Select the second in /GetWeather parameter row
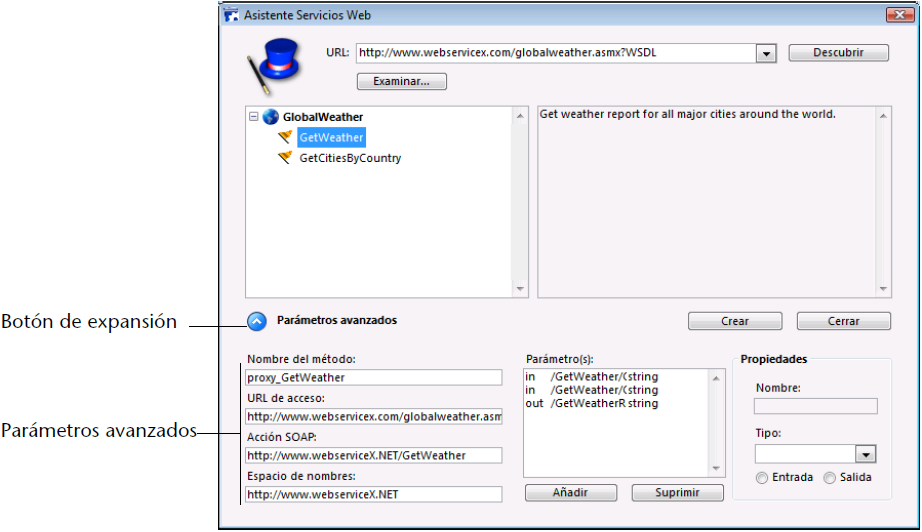The height and width of the screenshot is (532, 922). [592, 390]
